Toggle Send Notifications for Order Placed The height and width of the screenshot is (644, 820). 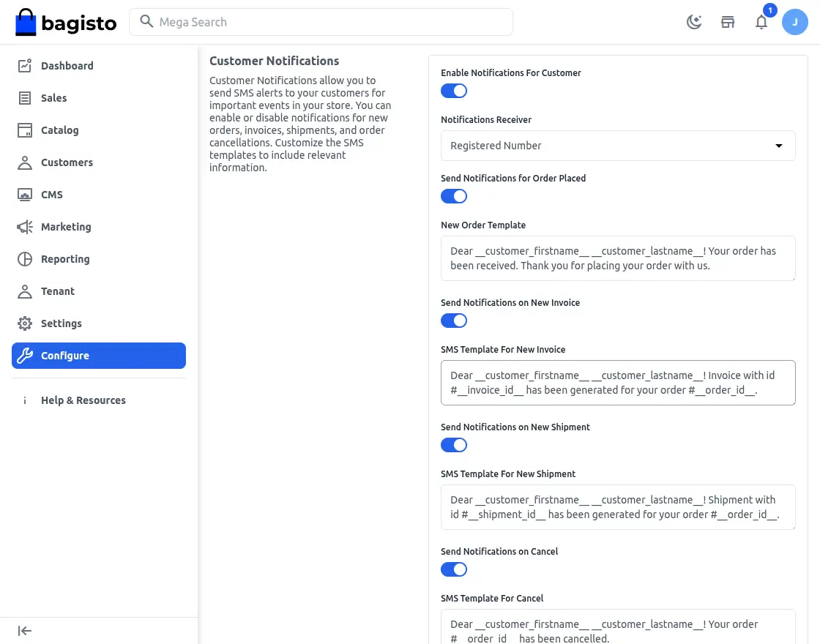point(453,197)
